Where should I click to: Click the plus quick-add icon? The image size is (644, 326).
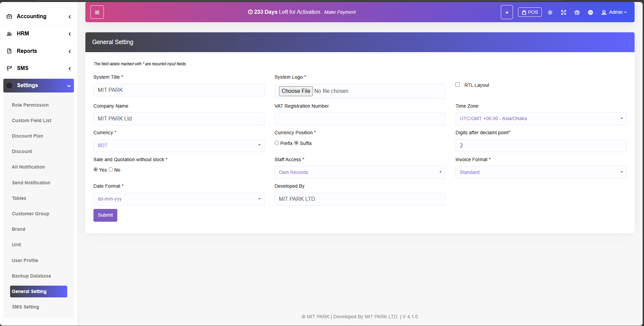click(x=507, y=12)
